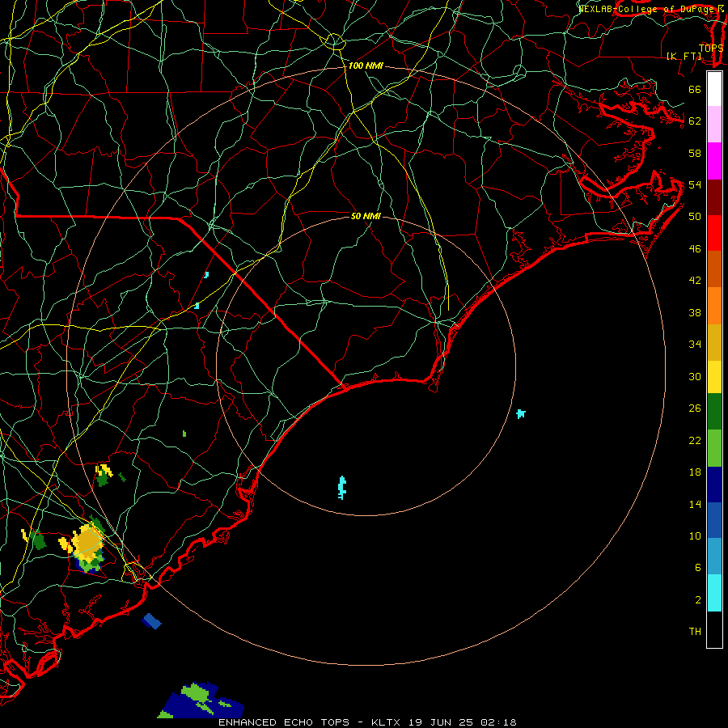This screenshot has height=728, width=728.
Task: Select the magenta legend color block
Action: click(714, 161)
